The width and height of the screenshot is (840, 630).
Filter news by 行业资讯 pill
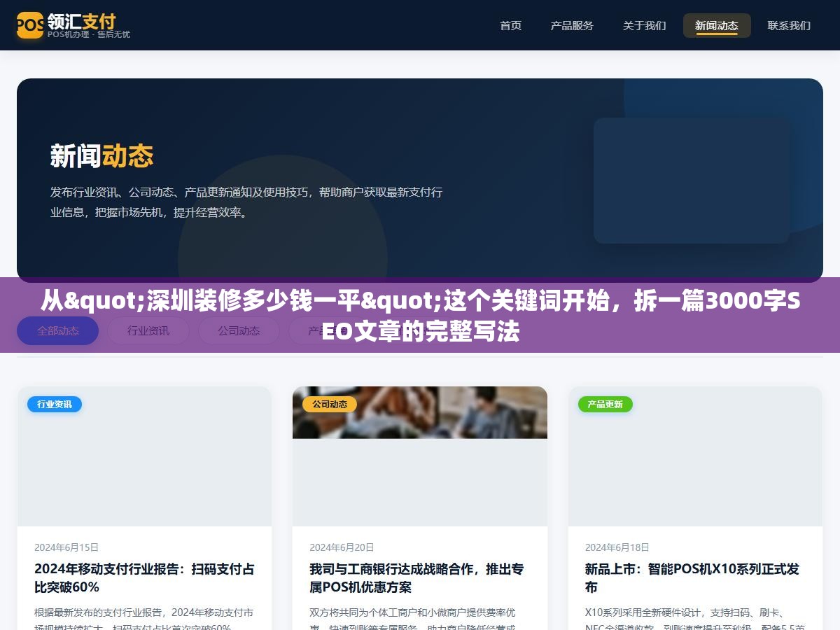pyautogui.click(x=148, y=331)
